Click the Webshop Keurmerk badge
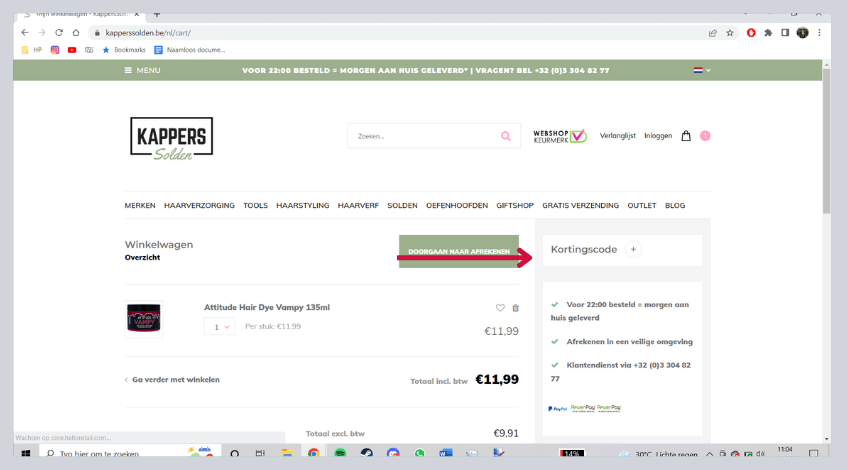847x470 pixels. tap(559, 136)
